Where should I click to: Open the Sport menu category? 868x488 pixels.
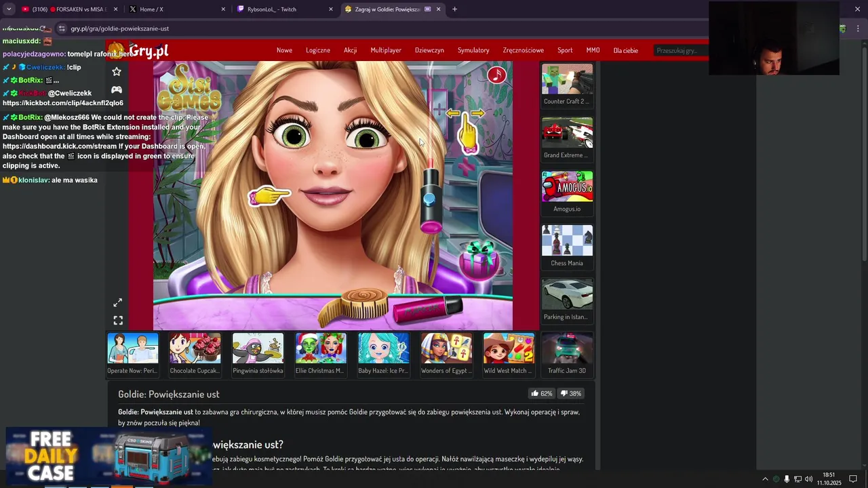tap(565, 50)
